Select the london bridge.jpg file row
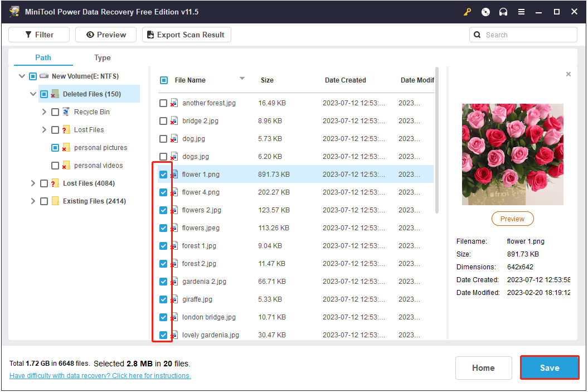 coord(296,317)
